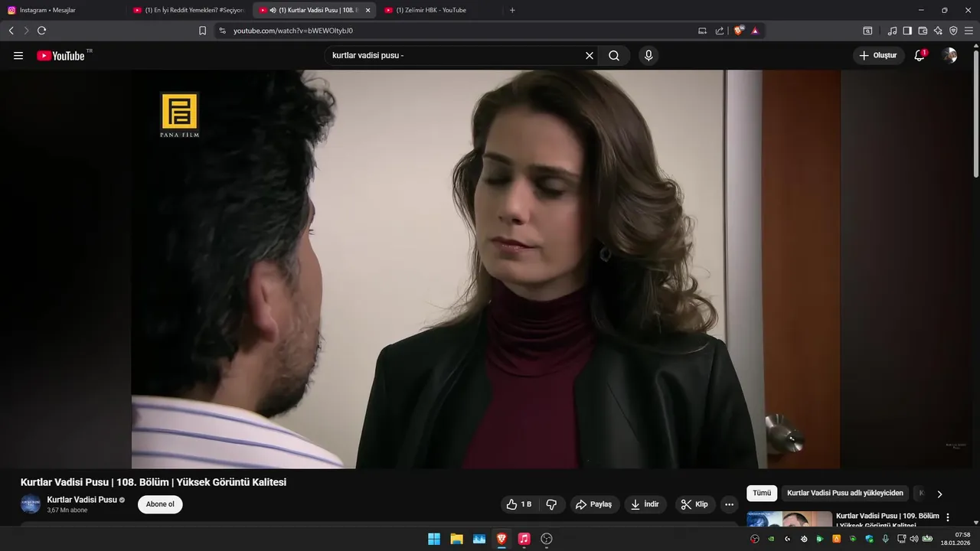Open the tab search icon in toolbar
The height and width of the screenshot is (551, 980).
click(x=867, y=31)
